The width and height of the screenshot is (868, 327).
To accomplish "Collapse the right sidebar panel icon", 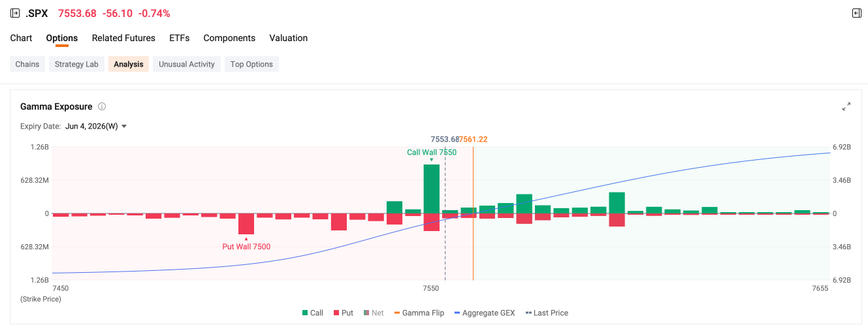I will pos(857,13).
